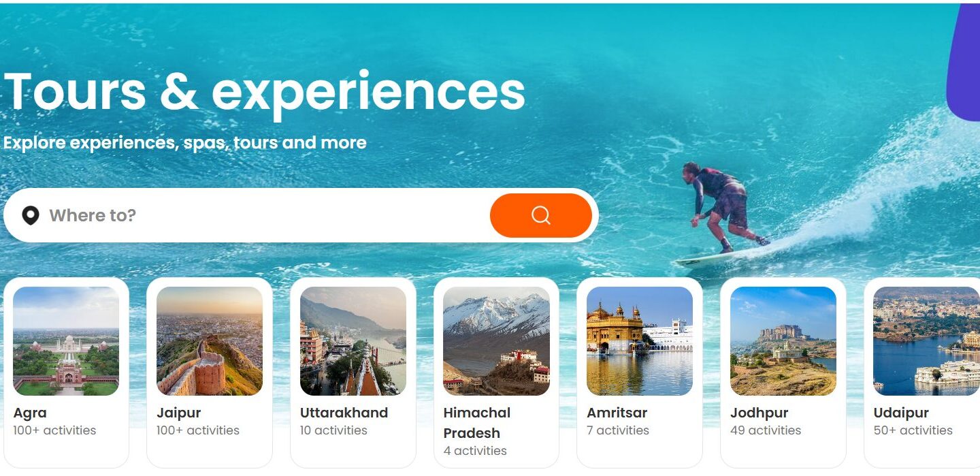
Task: Open the Himachal Pradesh mountain thumbnail
Action: pyautogui.click(x=496, y=341)
